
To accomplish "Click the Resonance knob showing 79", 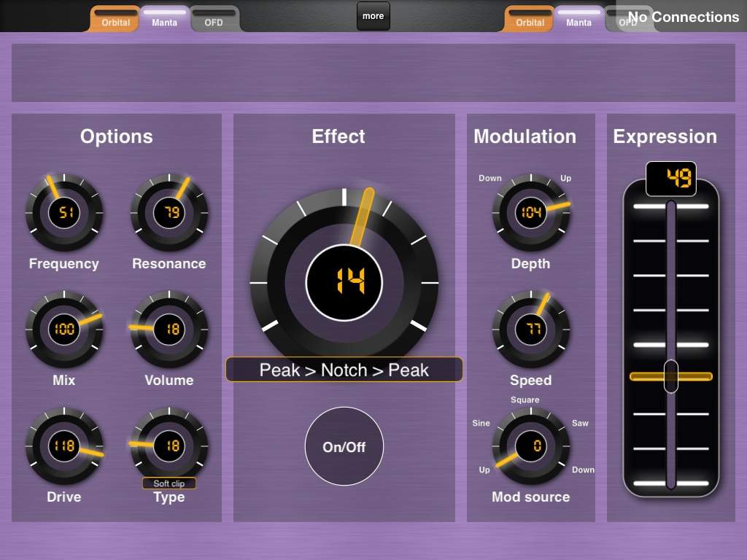I will click(x=169, y=212).
